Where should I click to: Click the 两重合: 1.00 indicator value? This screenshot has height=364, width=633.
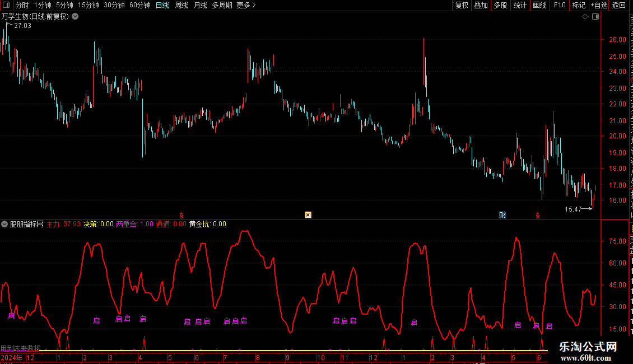point(135,224)
